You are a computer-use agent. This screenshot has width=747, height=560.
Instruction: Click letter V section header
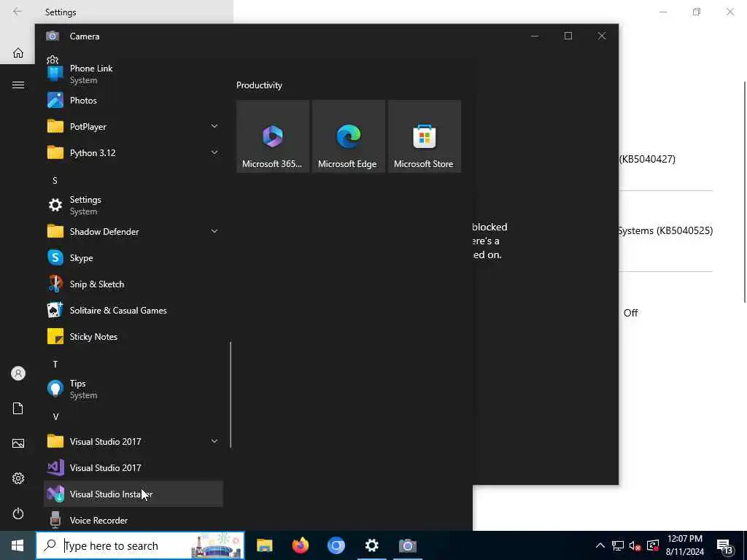[x=55, y=416]
